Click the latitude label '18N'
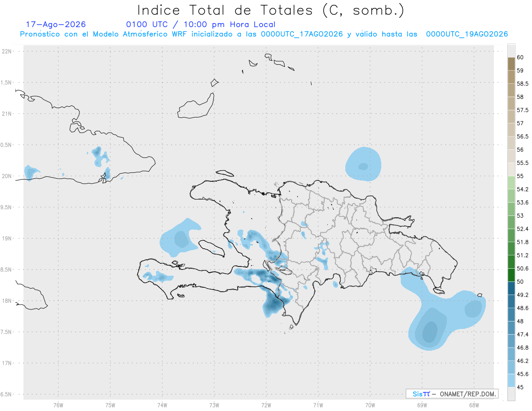The image size is (532, 411). click(x=7, y=301)
